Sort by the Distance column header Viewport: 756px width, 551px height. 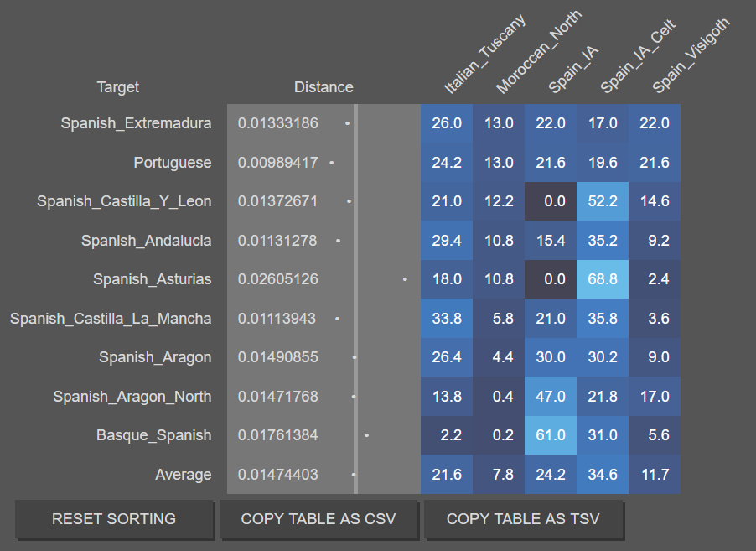[x=324, y=87]
